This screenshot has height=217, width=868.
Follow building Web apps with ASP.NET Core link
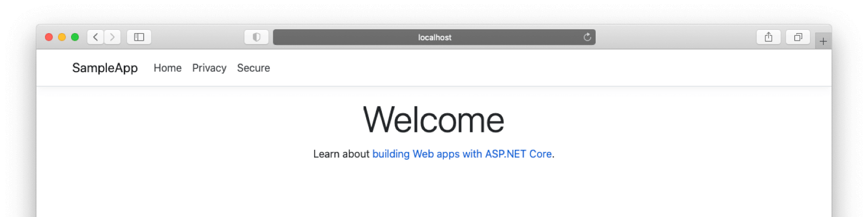(462, 154)
